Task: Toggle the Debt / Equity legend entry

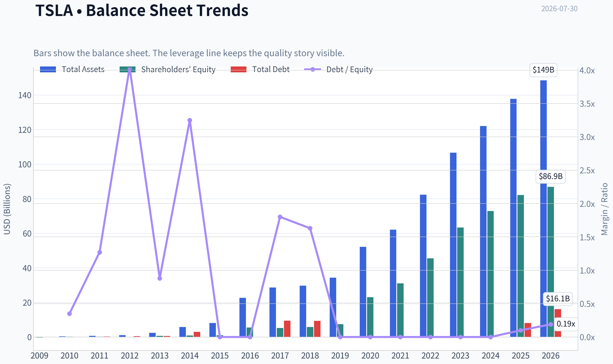Action: click(x=338, y=69)
